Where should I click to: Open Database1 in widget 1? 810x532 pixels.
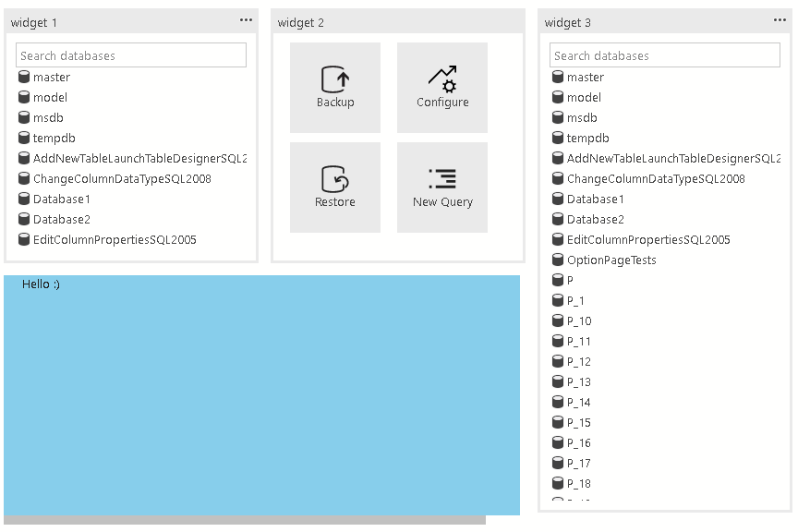pyautogui.click(x=61, y=199)
